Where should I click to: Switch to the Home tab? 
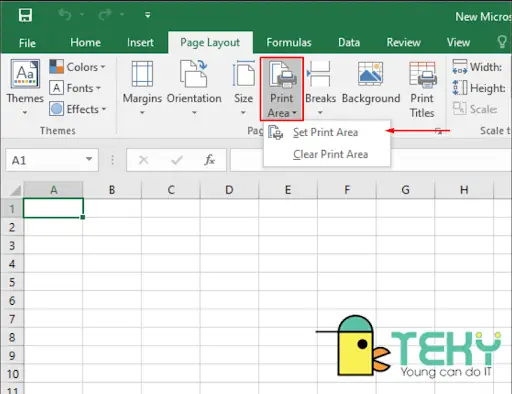coord(85,42)
